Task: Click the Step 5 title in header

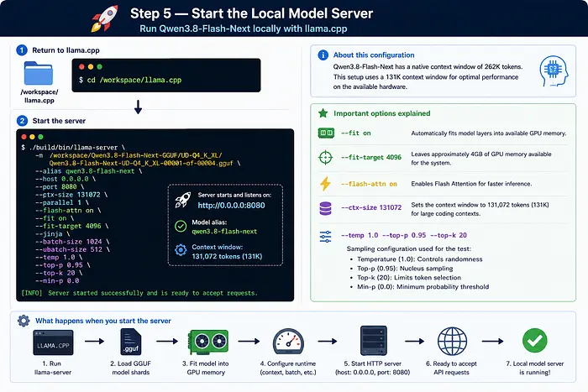Action: [x=251, y=13]
